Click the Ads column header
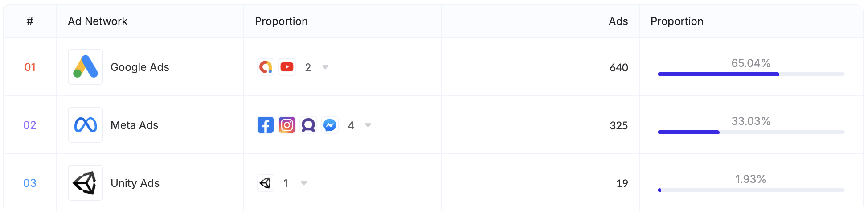The height and width of the screenshot is (215, 868). click(618, 21)
